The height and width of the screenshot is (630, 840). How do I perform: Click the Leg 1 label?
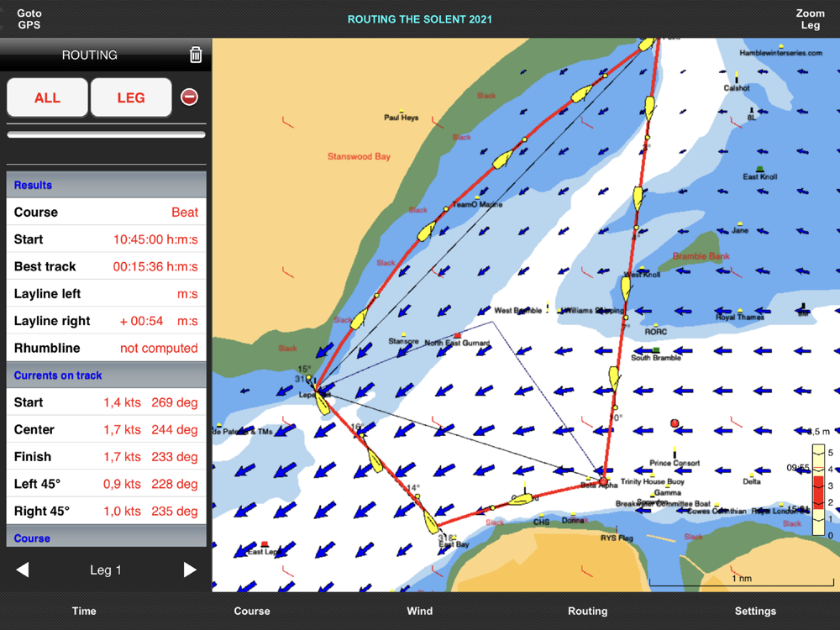click(x=106, y=570)
